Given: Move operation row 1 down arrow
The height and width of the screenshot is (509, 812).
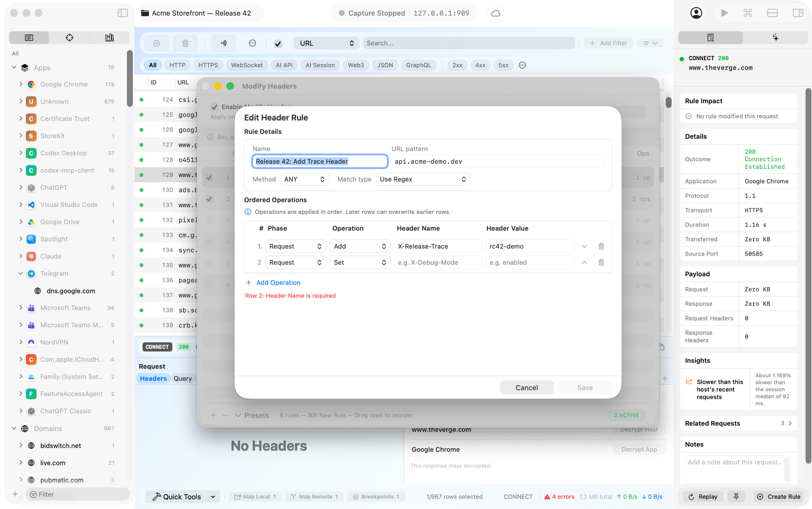Looking at the screenshot, I should (584, 246).
